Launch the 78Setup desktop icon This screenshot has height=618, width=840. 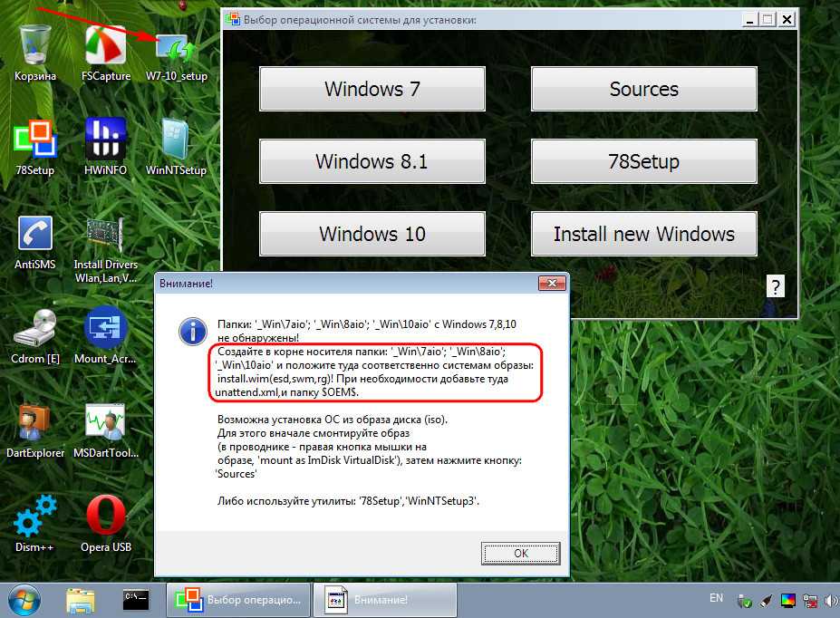[x=35, y=141]
